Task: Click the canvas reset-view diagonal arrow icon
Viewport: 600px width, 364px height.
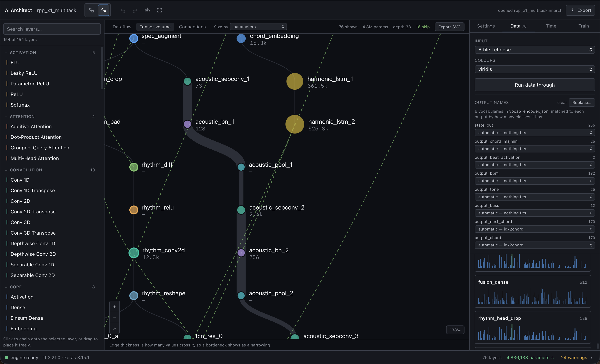Action: pos(114,329)
